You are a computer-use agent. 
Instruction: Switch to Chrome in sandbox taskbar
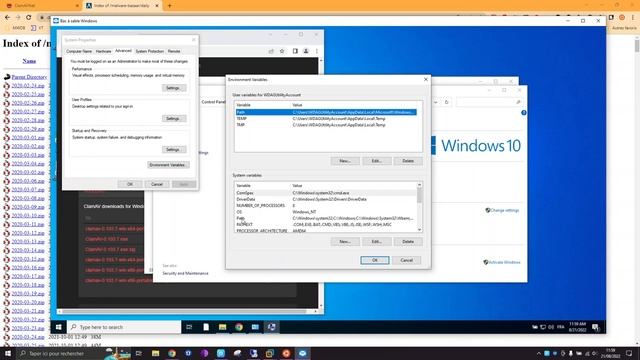tap(239, 327)
